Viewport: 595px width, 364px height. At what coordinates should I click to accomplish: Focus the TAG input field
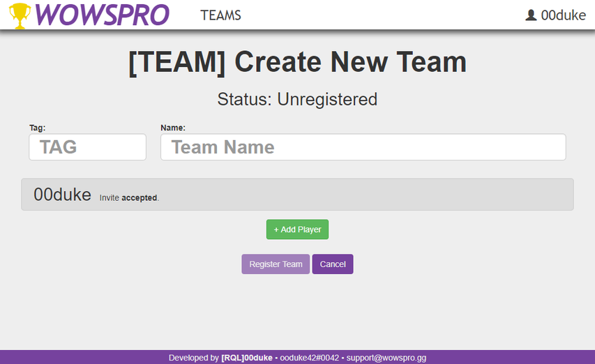click(87, 147)
